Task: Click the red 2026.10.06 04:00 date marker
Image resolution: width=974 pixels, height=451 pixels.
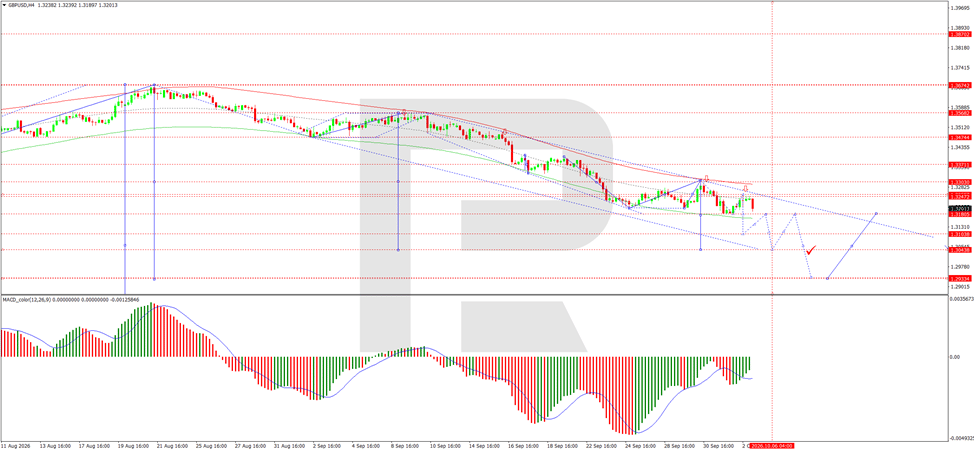Action: (x=771, y=446)
